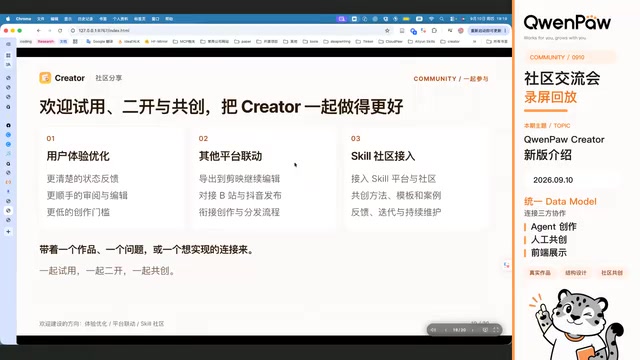
Task: Click the COMMUNITY / 一起参与 header text
Action: tap(451, 79)
